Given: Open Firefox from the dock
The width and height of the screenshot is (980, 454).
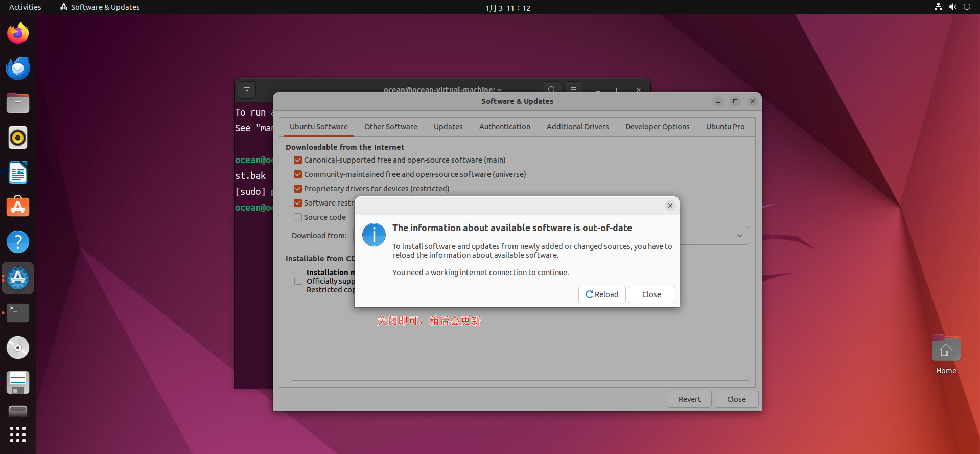Looking at the screenshot, I should 18,34.
